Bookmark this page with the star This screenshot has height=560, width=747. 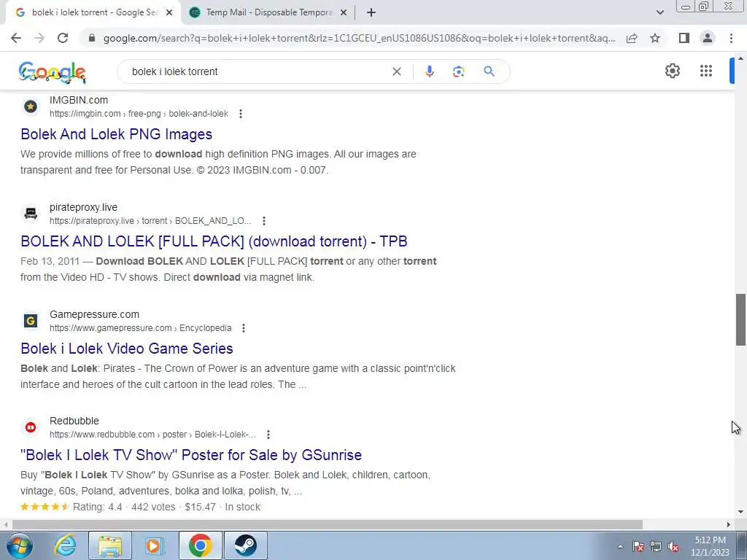click(655, 38)
